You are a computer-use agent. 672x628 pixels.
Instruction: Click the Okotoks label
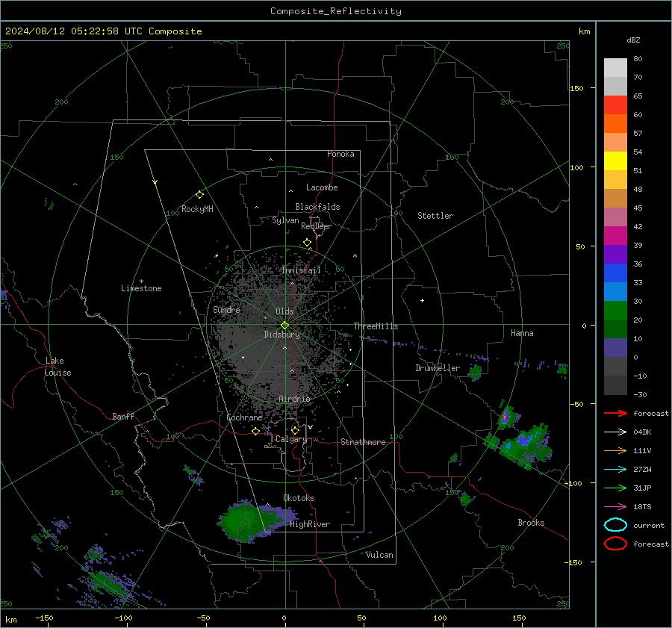point(299,498)
